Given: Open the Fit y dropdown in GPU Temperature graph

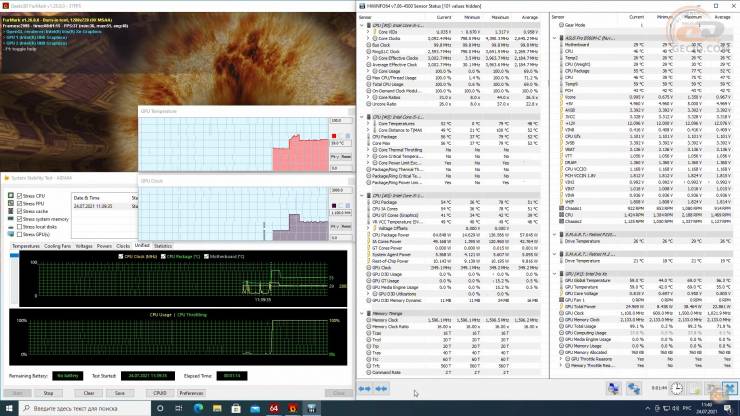Looking at the screenshot, I should 335,156.
